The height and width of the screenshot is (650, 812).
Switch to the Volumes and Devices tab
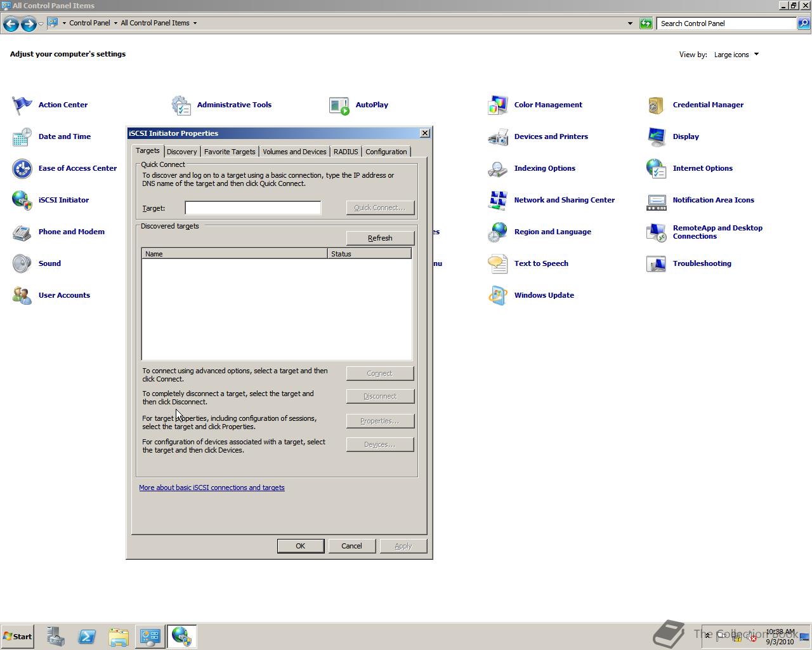[294, 152]
